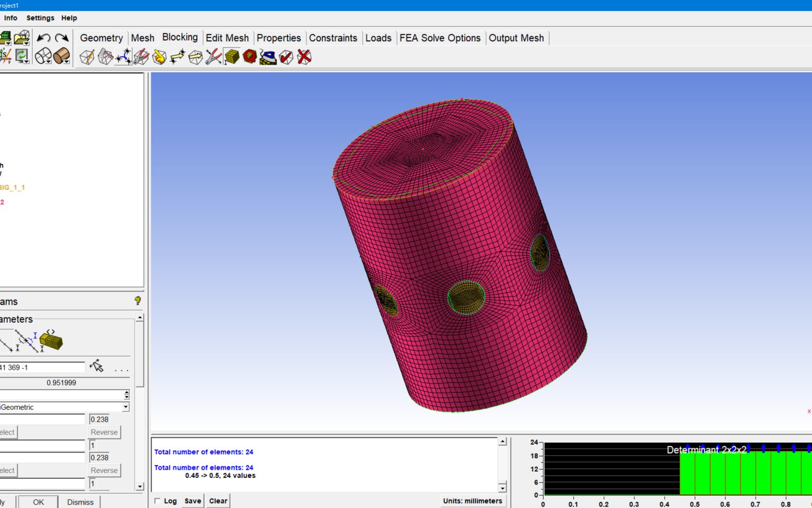The image size is (812, 508).
Task: Open the Info menu
Action: [x=10, y=18]
